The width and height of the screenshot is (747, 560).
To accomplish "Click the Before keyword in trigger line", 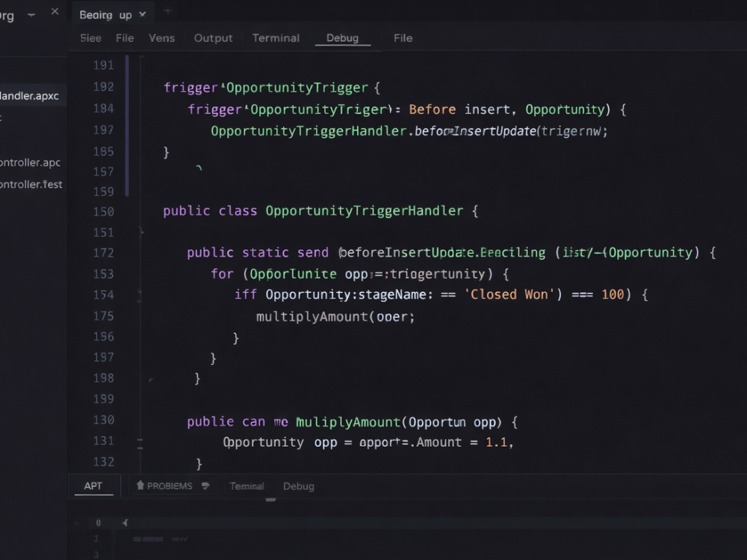I will [432, 110].
